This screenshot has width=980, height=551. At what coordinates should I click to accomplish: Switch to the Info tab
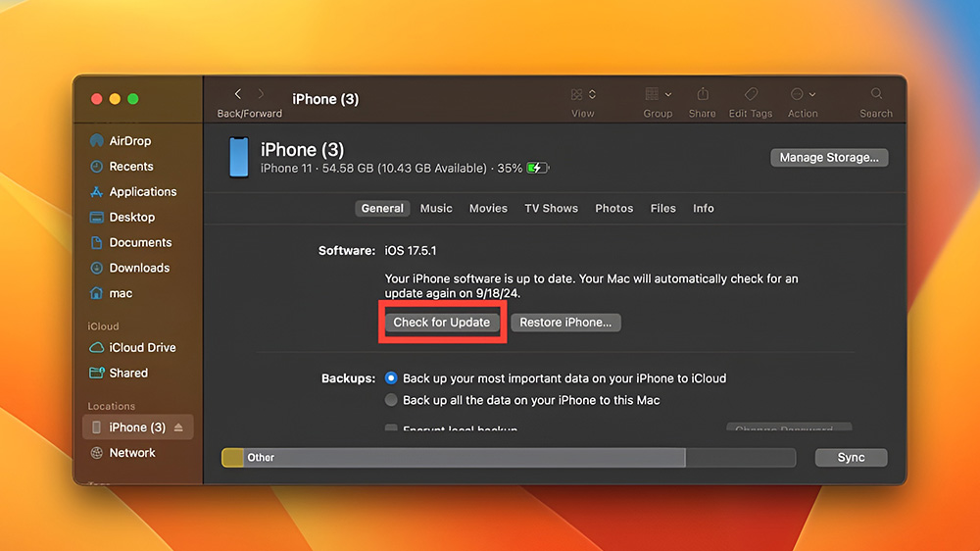coord(703,208)
